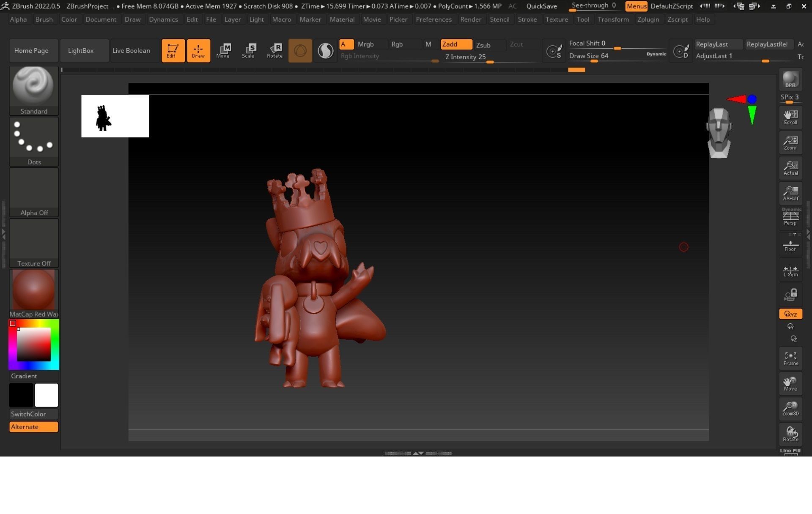The height and width of the screenshot is (514, 812).
Task: Click the dynamic draw size D icon
Action: pyautogui.click(x=681, y=51)
